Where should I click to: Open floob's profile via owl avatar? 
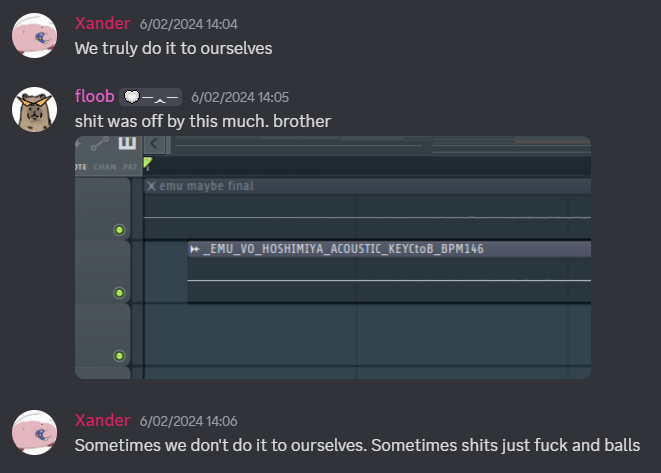click(x=34, y=109)
